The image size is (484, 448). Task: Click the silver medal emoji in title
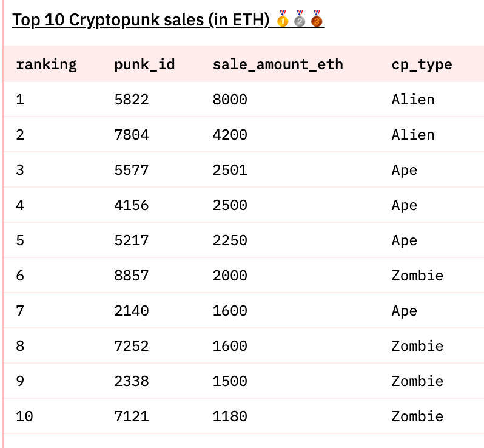click(x=299, y=20)
